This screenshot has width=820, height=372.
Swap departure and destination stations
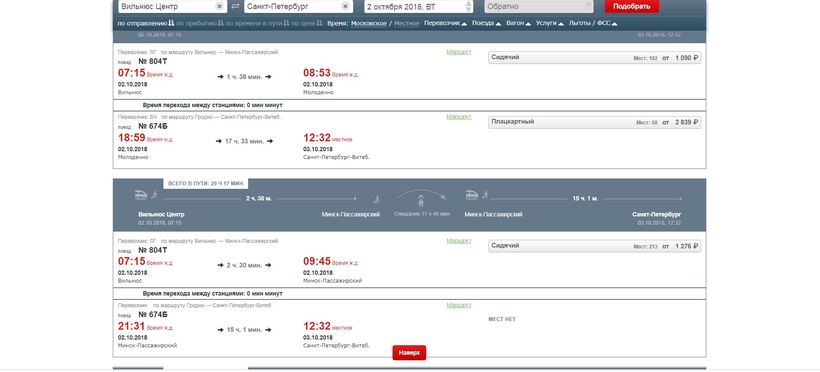tap(235, 6)
